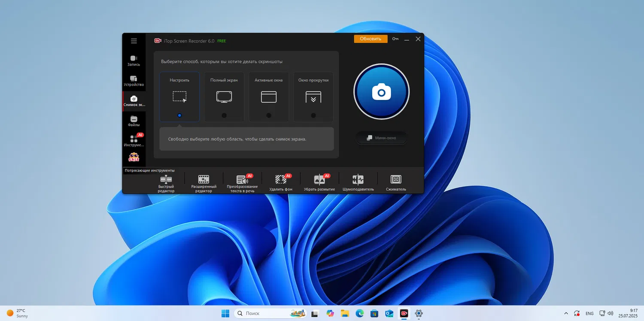This screenshot has height=321, width=644.
Task: Open the Быстрый редактор tool
Action: tap(166, 183)
